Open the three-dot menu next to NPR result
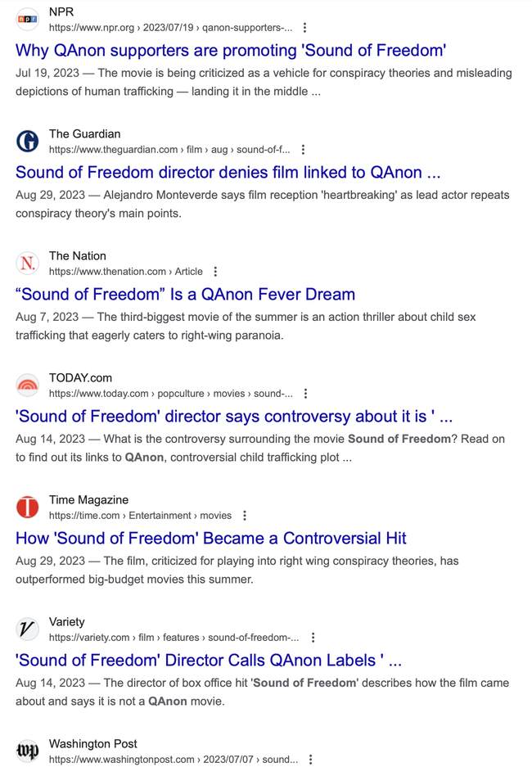This screenshot has width=532, height=767. [x=304, y=27]
